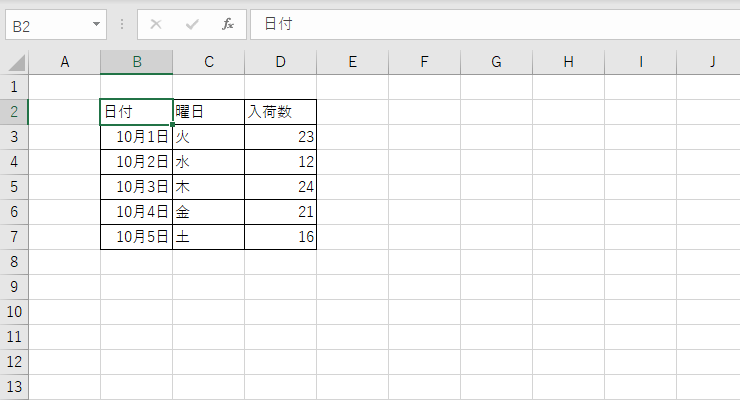The image size is (740, 400).
Task: Click the formula bar vertical dots handle
Action: pyautogui.click(x=122, y=24)
